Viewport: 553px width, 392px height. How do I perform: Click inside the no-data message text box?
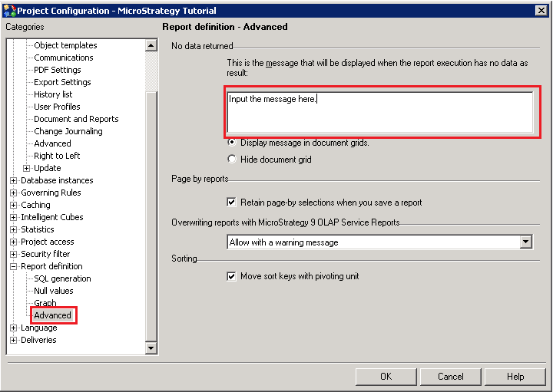(x=380, y=112)
